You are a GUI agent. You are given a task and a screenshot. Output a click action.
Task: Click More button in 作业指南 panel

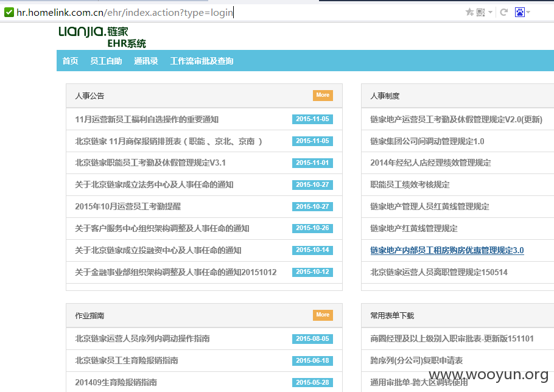tap(323, 315)
